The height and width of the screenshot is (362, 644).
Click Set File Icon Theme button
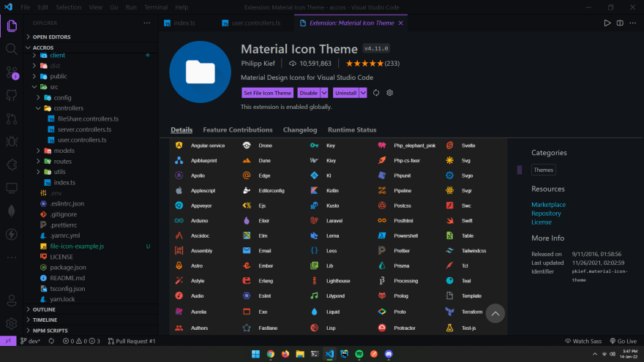tap(267, 93)
